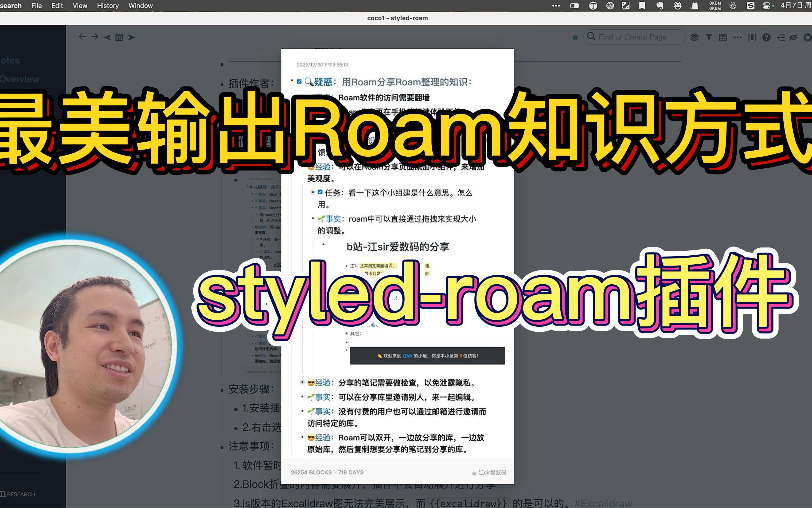Click the magnifier icon in search field
The image size is (812, 508).
click(x=591, y=36)
